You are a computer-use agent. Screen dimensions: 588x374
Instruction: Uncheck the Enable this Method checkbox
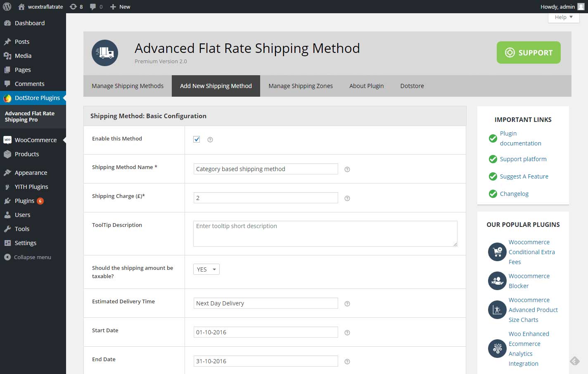[197, 139]
